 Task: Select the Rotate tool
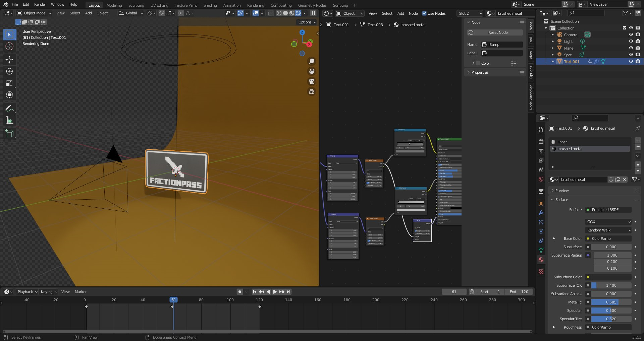click(x=9, y=71)
